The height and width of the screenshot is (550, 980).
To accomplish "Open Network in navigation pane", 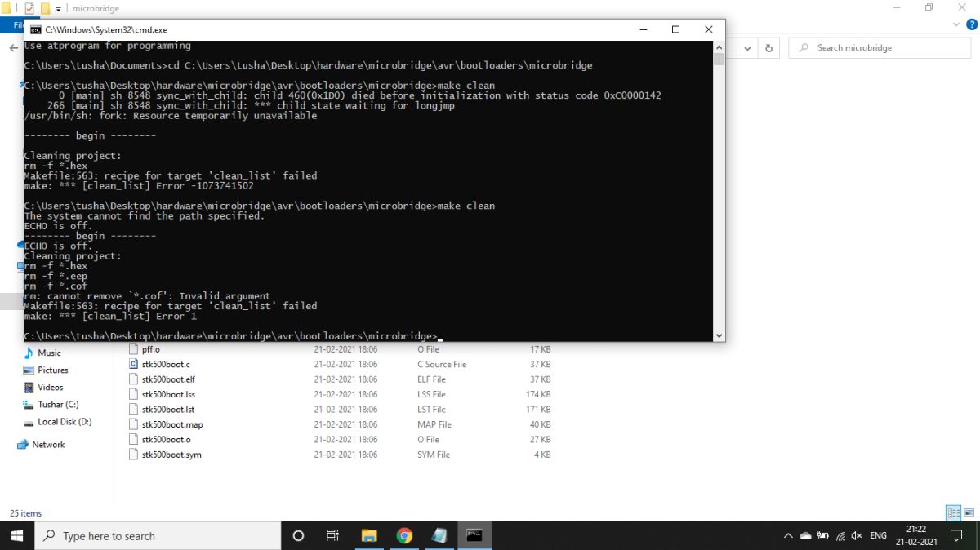I will point(48,444).
